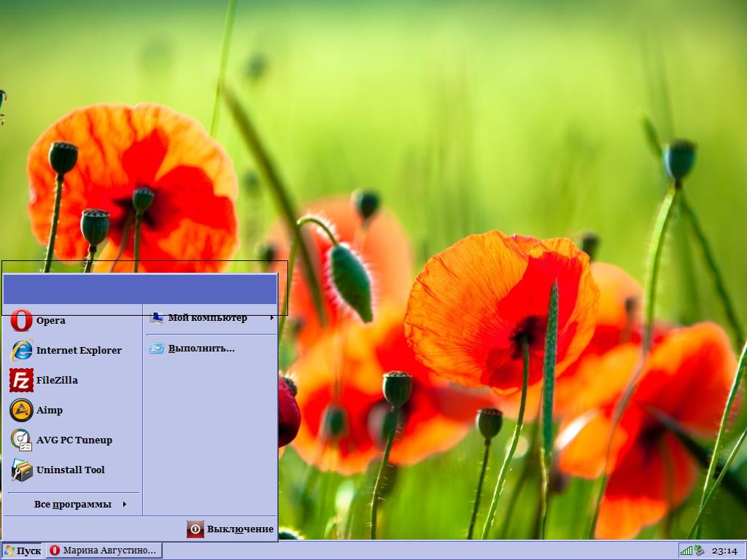The width and height of the screenshot is (747, 560).
Task: Open AVG PC Tuneup icon
Action: point(21,440)
